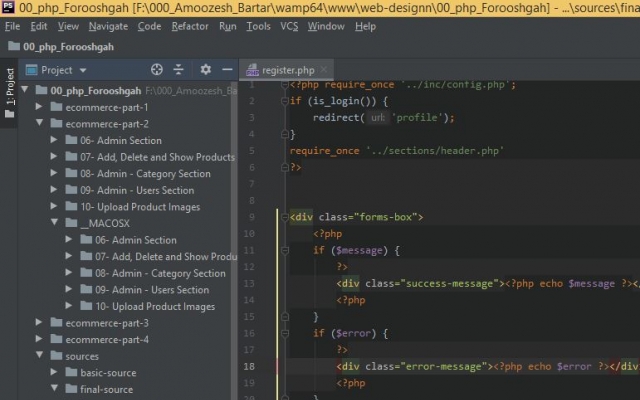This screenshot has width=640, height=400.
Task: Collapse the 00_php_Forooshgah root node
Action: pos(25,89)
